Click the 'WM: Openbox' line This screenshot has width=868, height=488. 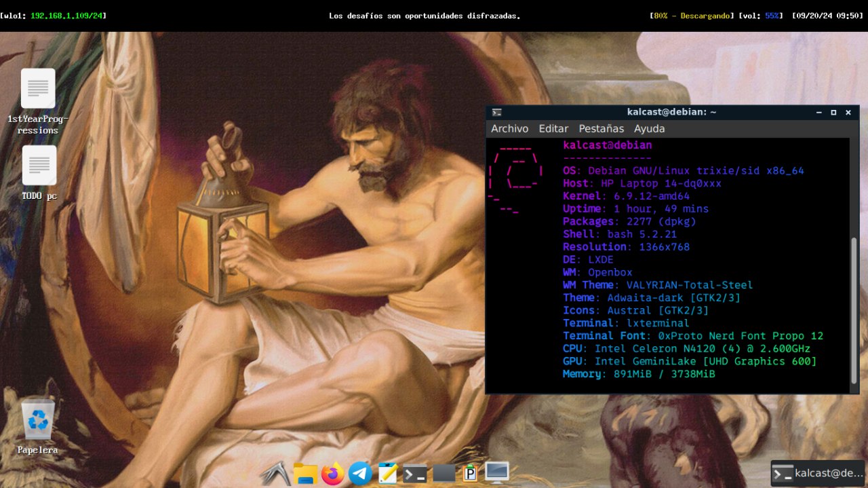(597, 272)
